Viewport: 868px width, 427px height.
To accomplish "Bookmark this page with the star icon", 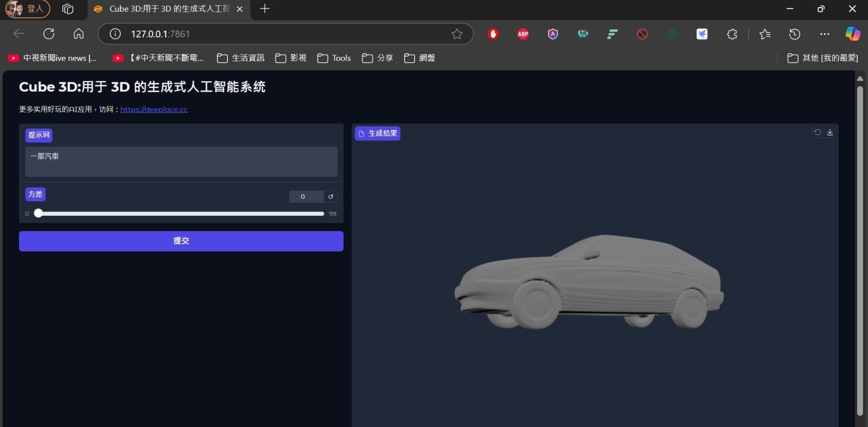I will click(x=457, y=34).
